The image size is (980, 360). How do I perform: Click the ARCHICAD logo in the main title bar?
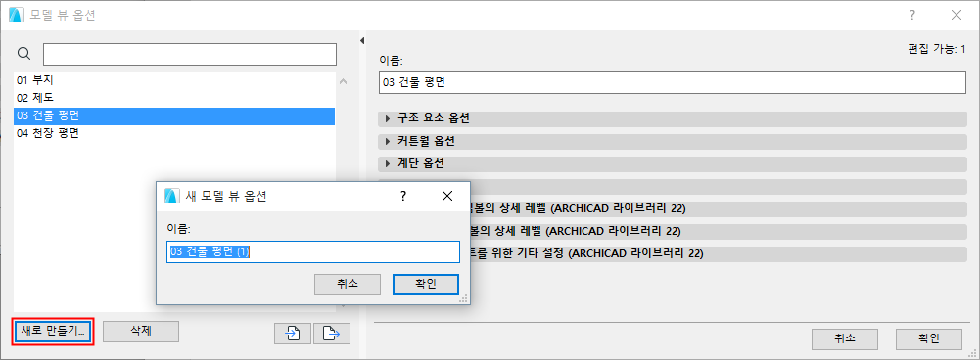tap(17, 15)
